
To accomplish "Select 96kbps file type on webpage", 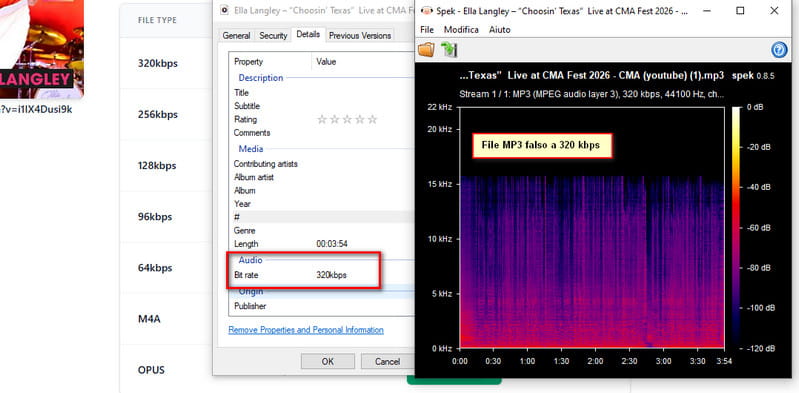I will [155, 217].
